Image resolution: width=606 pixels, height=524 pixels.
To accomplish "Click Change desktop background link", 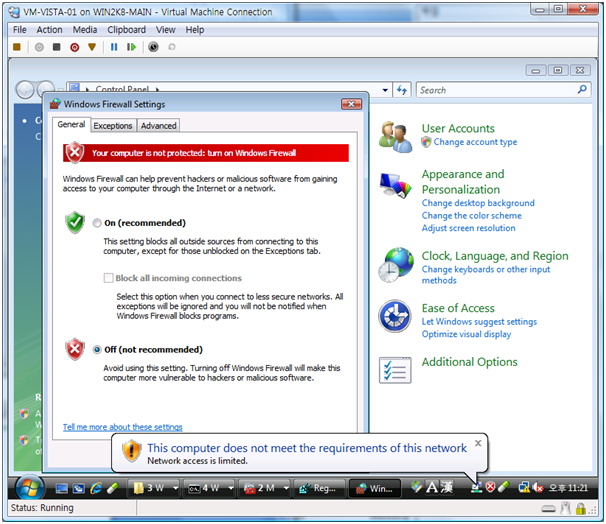I will pyautogui.click(x=478, y=203).
